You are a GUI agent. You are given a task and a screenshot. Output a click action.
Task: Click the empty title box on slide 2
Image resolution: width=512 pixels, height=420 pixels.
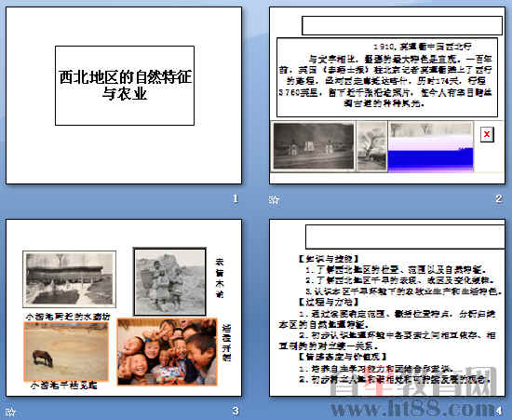coord(402,25)
